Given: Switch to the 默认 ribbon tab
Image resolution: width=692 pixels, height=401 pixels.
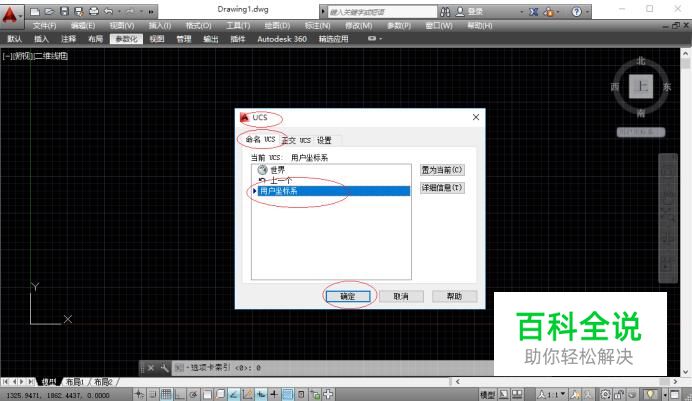Looking at the screenshot, I should click(15, 39).
